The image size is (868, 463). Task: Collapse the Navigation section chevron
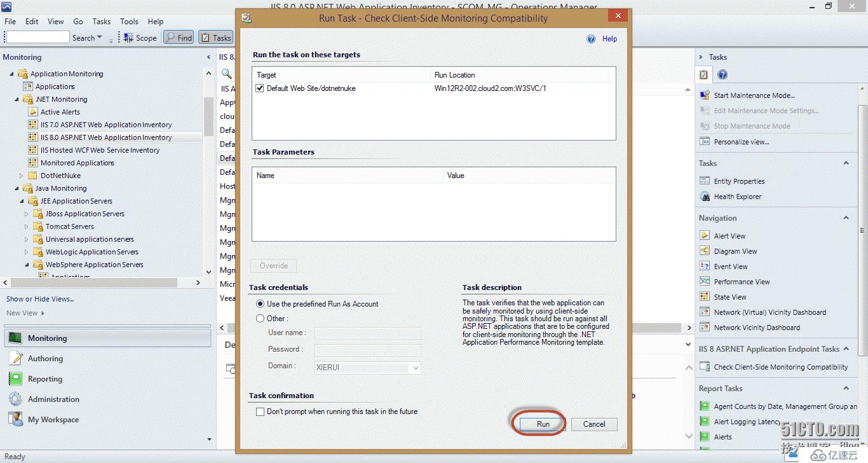pyautogui.click(x=846, y=218)
